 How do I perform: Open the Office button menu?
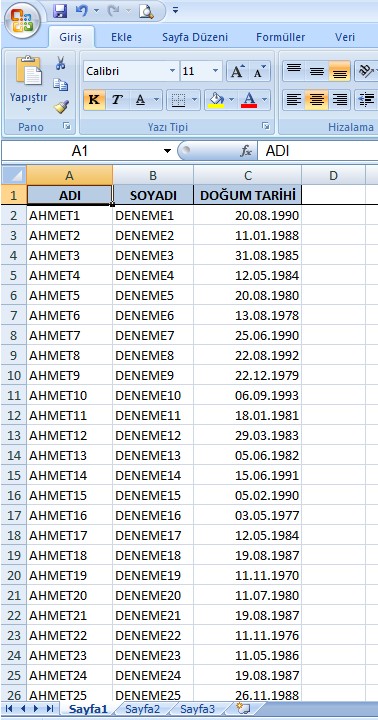click(x=22, y=20)
